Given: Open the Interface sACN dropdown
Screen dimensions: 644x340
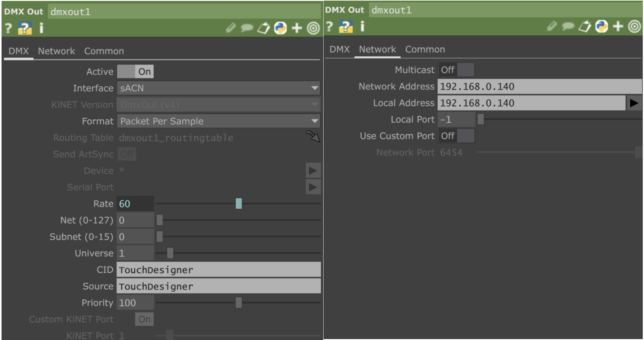Looking at the screenshot, I should point(218,88).
